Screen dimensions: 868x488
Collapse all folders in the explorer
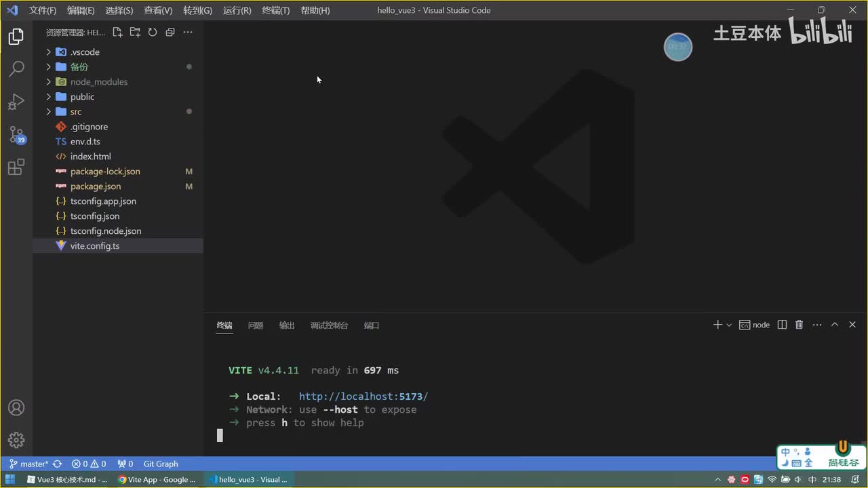pyautogui.click(x=170, y=32)
